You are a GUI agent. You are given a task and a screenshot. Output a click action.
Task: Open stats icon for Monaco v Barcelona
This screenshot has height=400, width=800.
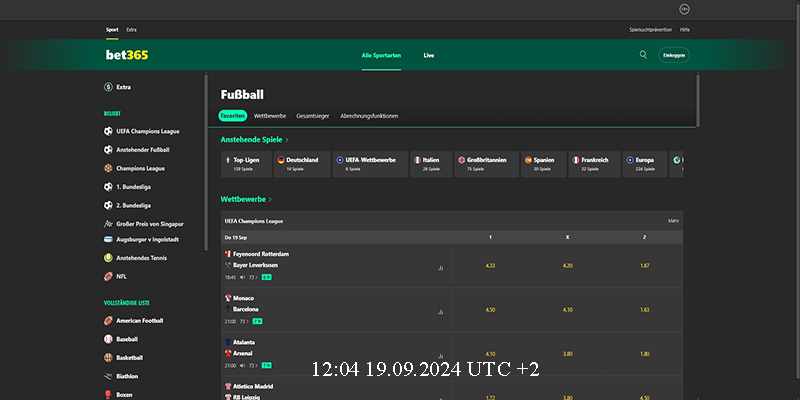(440, 312)
